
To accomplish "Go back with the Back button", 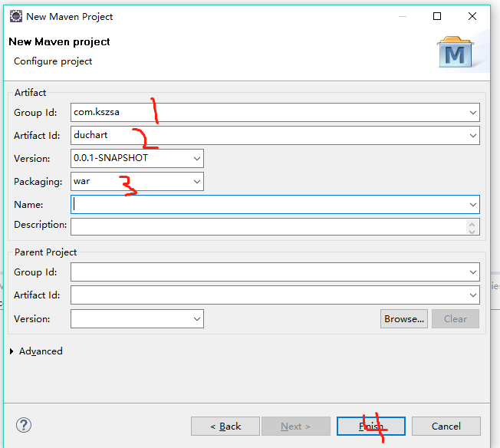I will pyautogui.click(x=225, y=426).
